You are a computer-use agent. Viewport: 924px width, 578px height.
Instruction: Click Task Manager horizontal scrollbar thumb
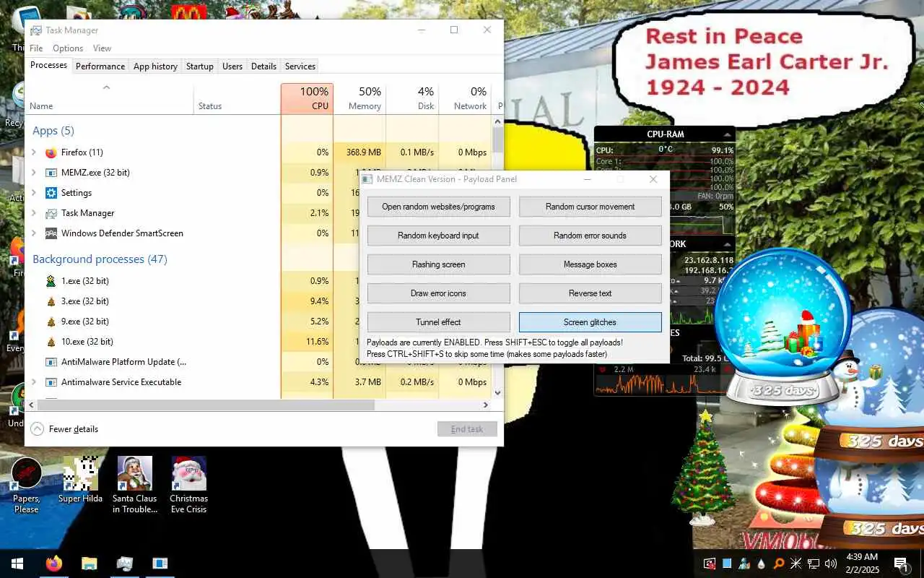(x=206, y=405)
